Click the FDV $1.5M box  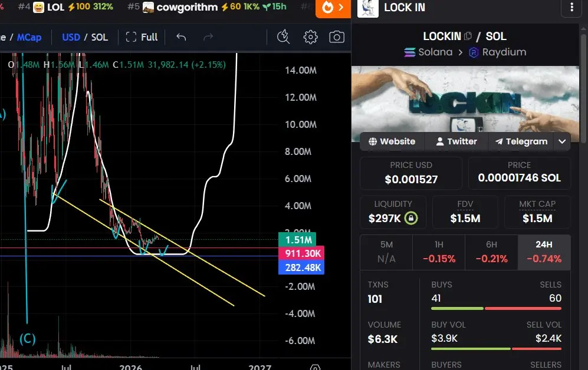(x=465, y=212)
